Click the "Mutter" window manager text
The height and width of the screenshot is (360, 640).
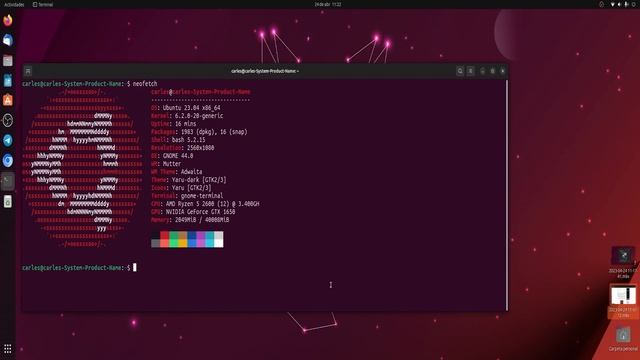point(172,164)
